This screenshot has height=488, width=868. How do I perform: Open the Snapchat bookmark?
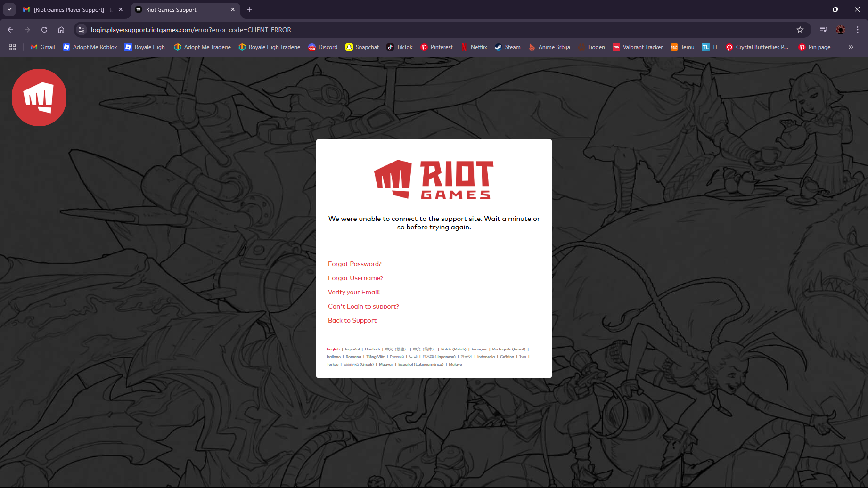tap(362, 47)
